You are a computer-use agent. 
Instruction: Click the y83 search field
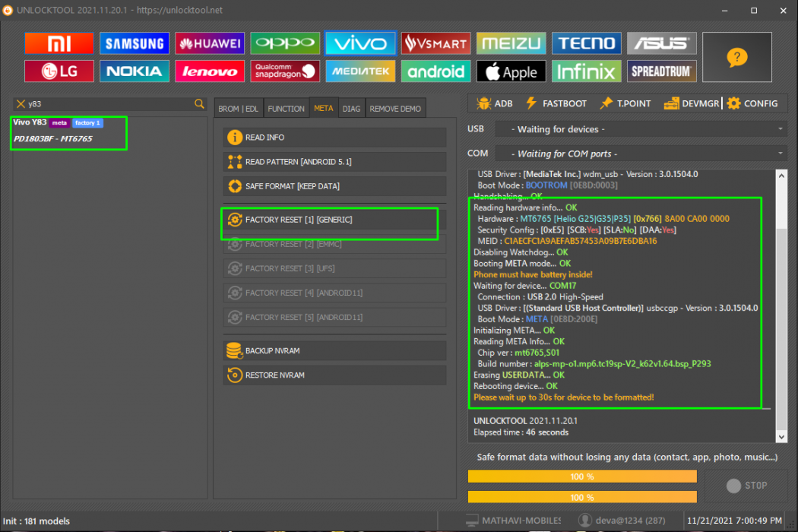click(109, 104)
